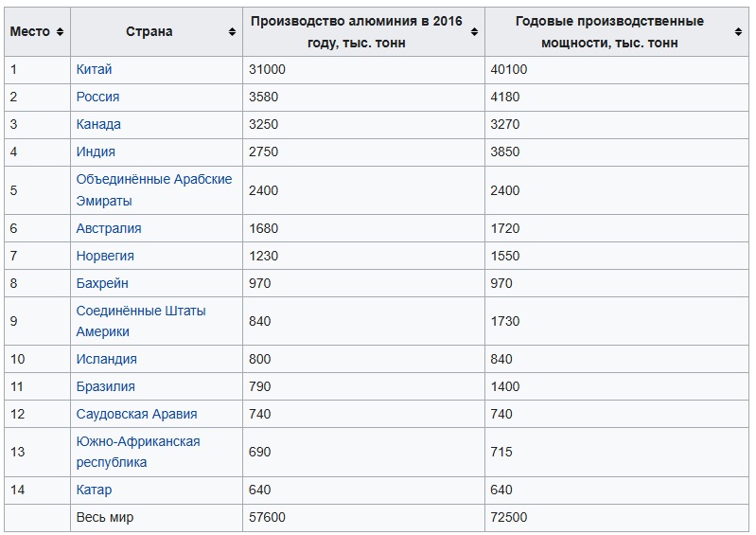
Task: Click sort arrows in Страна header
Action: pos(232,32)
